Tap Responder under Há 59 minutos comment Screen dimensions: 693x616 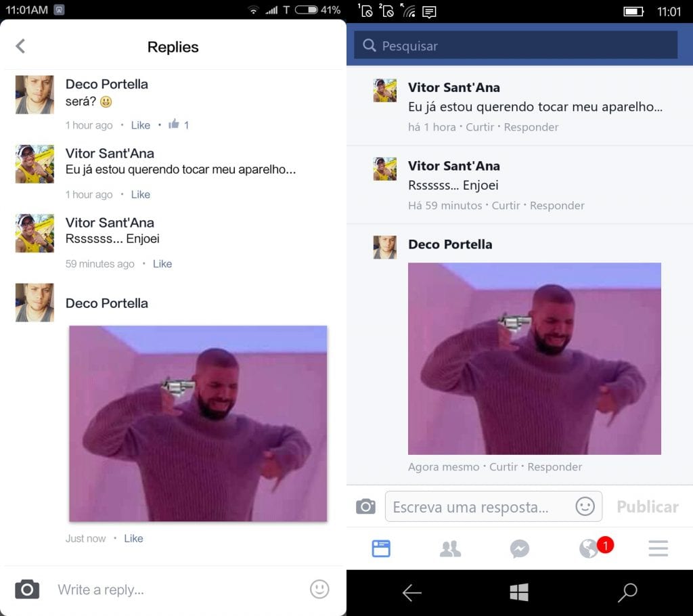tap(557, 206)
